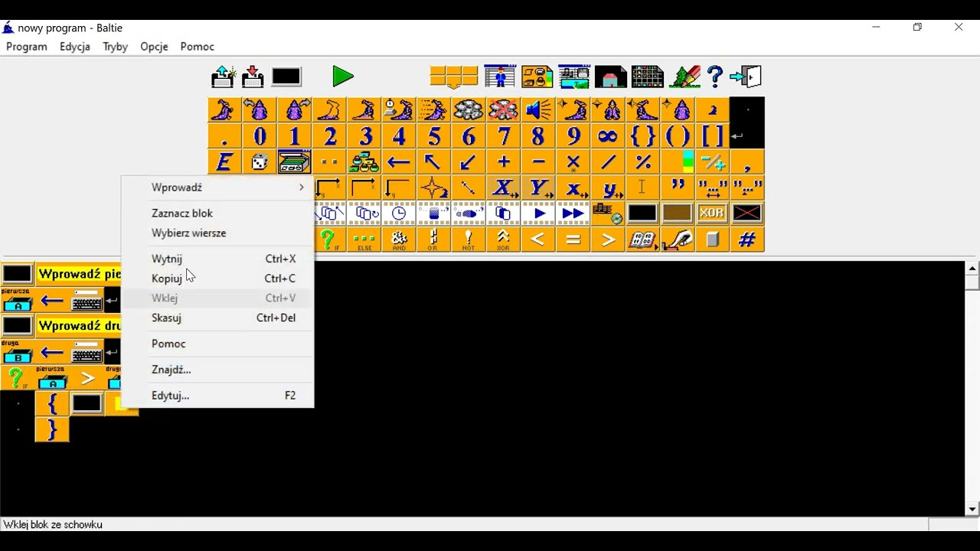Select the gray cloud command tile

[x=468, y=110]
